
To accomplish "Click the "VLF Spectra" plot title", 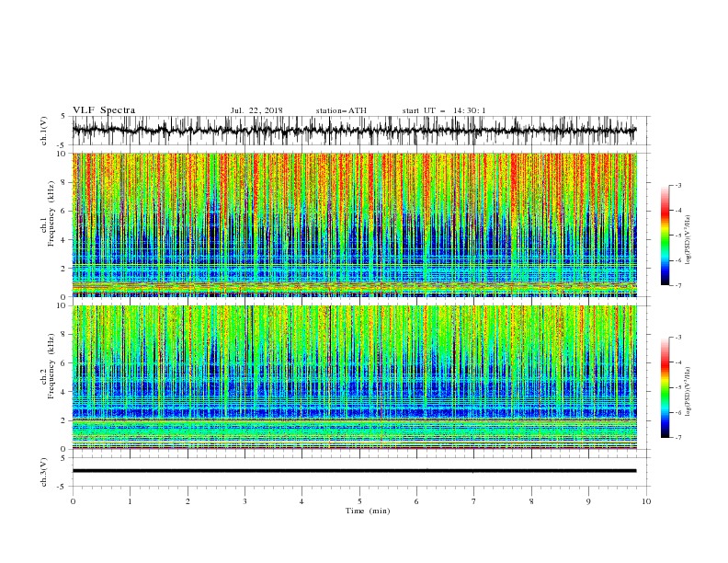I will (104, 110).
